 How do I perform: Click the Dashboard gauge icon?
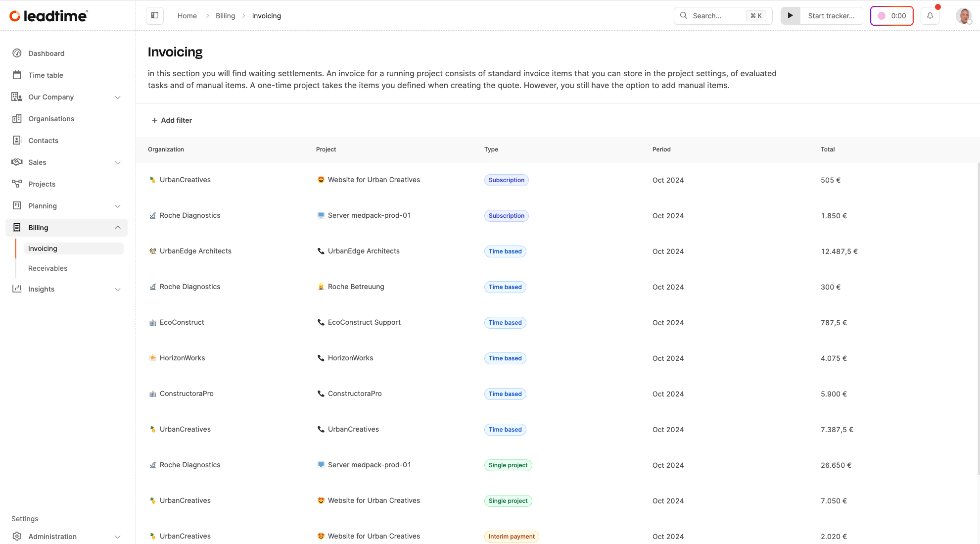(17, 53)
